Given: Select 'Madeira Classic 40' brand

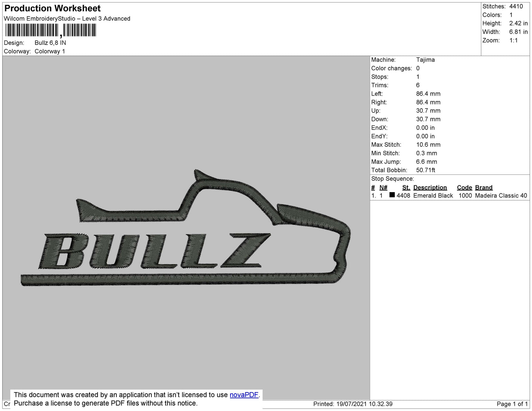Looking at the screenshot, I should click(501, 195).
